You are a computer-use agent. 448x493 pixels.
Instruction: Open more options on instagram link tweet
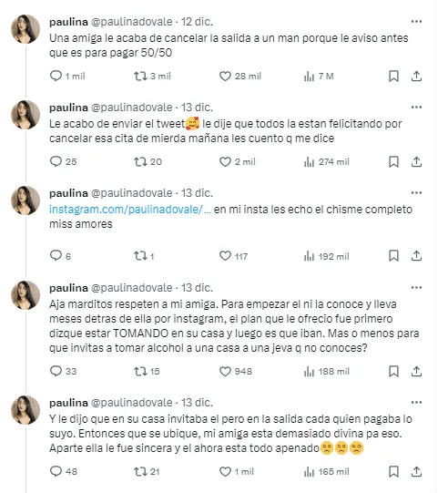click(416, 193)
